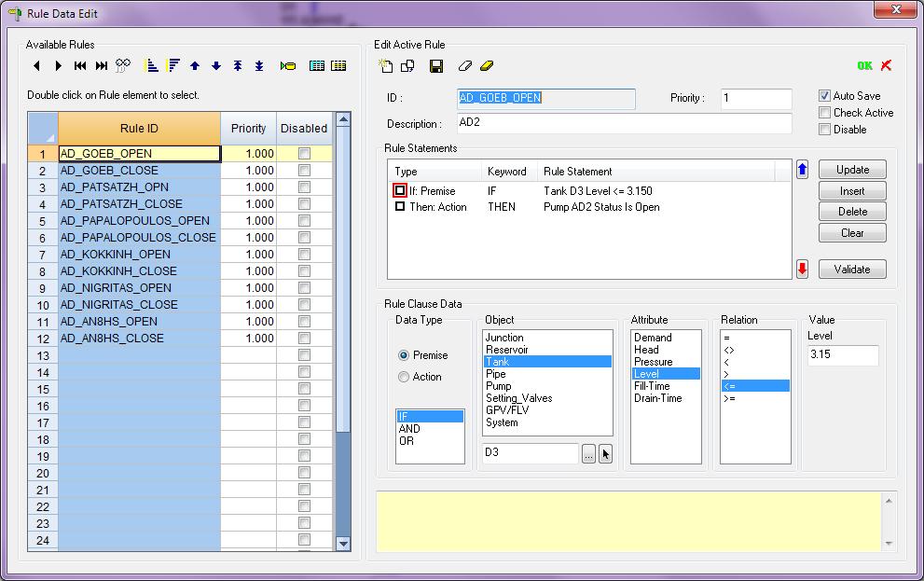Click the Priority input field
Image resolution: width=924 pixels, height=581 pixels.
(x=756, y=99)
